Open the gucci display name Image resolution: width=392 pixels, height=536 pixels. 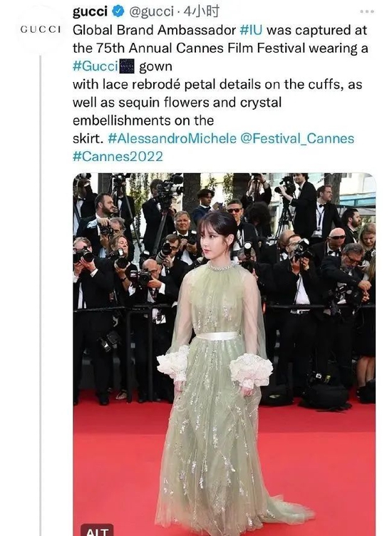[90, 12]
